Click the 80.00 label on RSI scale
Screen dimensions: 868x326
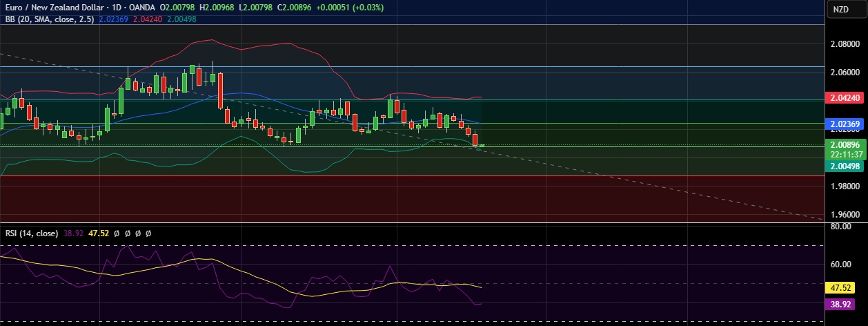tap(840, 226)
